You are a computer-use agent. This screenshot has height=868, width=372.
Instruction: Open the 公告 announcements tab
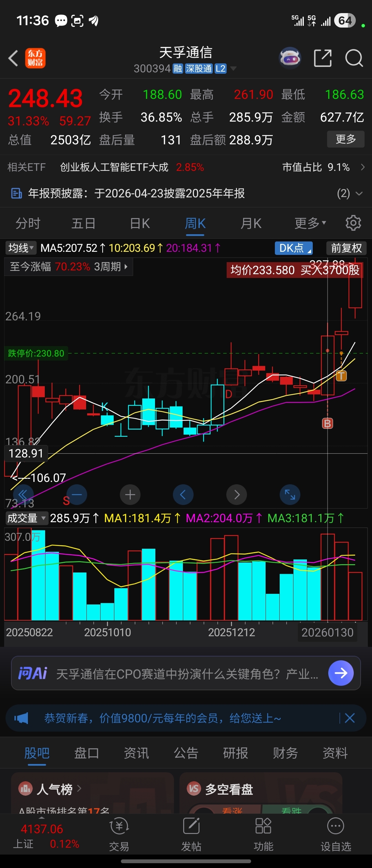pos(186,753)
